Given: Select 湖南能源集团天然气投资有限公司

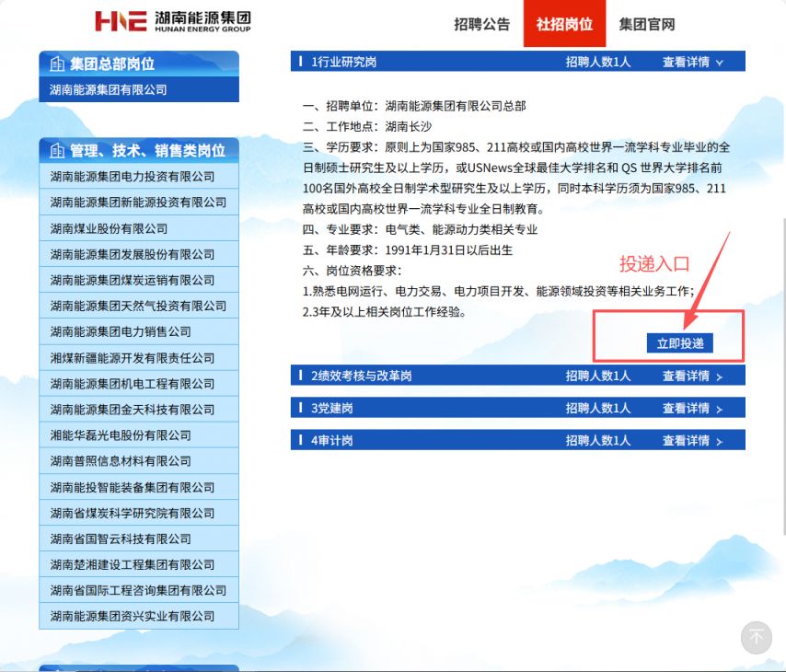Looking at the screenshot, I should 139,306.
